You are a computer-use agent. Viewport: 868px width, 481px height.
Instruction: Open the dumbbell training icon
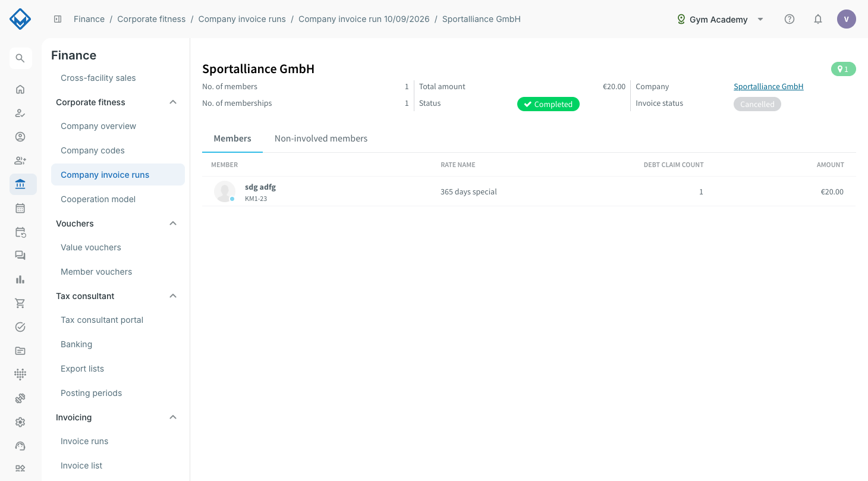tap(20, 398)
